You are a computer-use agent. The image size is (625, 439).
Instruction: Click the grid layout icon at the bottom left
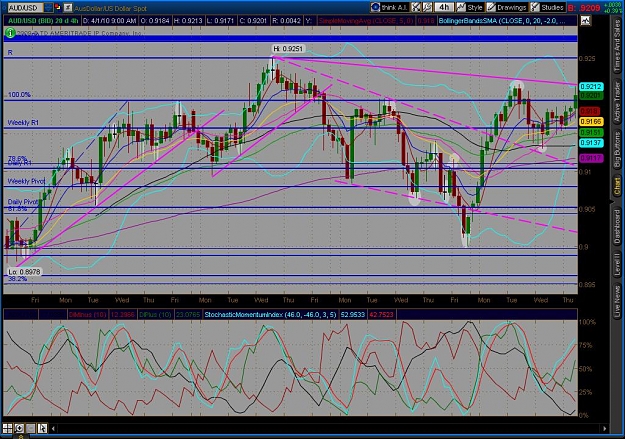click(x=7, y=428)
